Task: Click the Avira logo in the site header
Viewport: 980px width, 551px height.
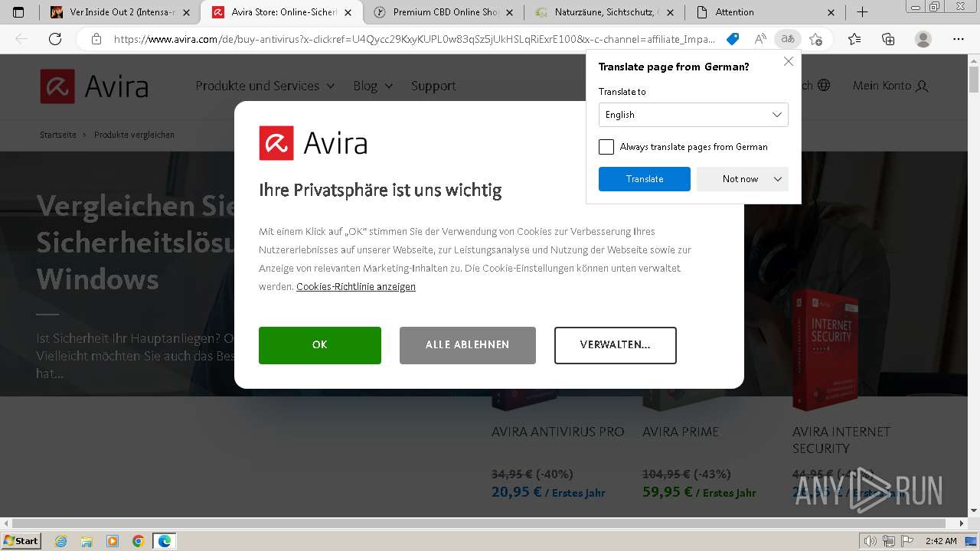Action: click(94, 86)
